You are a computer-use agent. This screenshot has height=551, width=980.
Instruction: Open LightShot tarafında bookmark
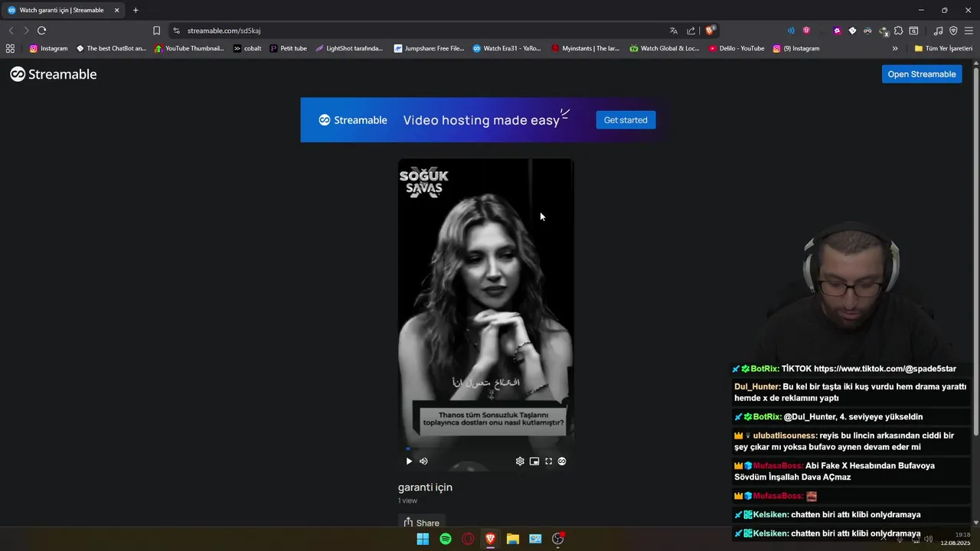(x=349, y=48)
